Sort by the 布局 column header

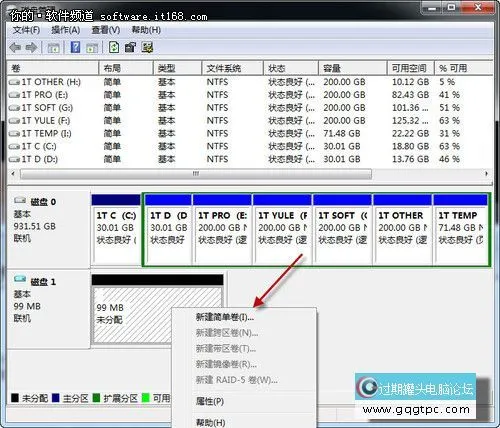point(126,68)
